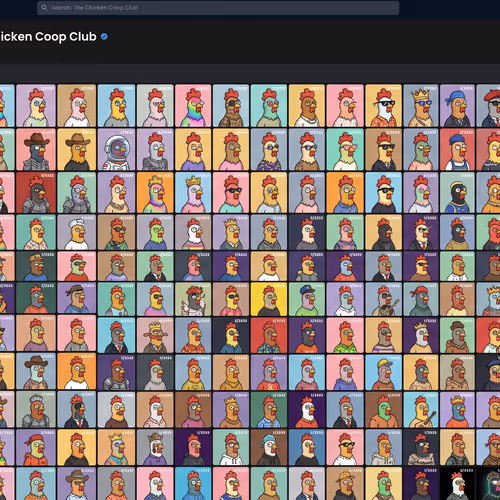Click the blue verified badge icon
The width and height of the screenshot is (500, 500).
pyautogui.click(x=104, y=37)
